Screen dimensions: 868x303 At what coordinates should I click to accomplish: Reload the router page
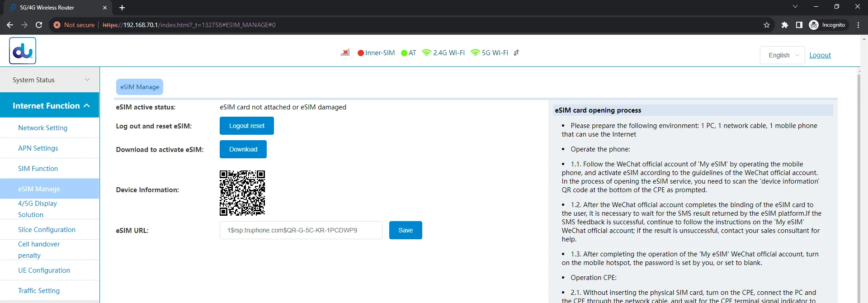pos(39,25)
